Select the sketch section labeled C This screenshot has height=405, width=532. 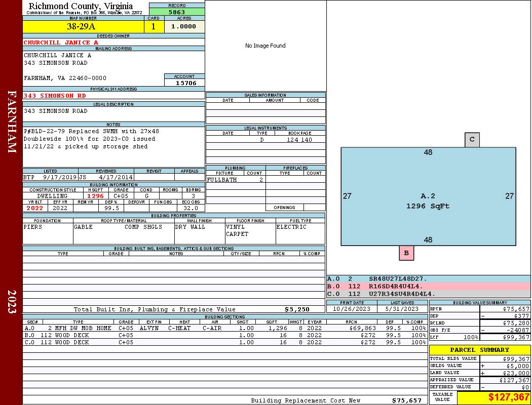point(472,140)
